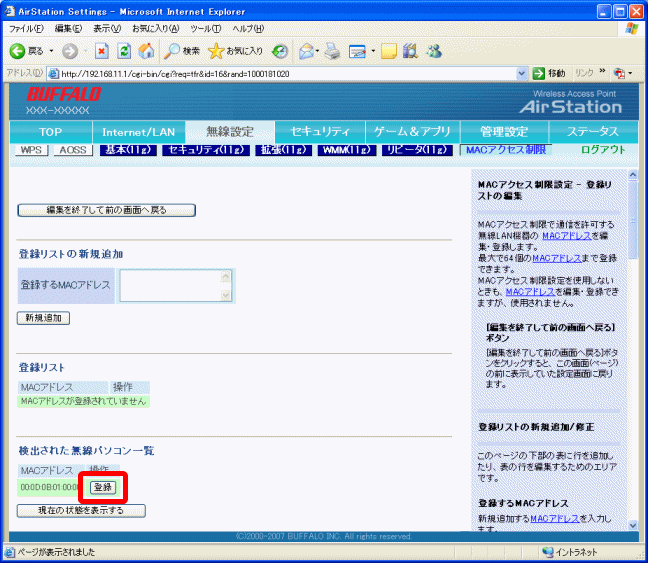Open Favorites (お気に入り) star icon

click(216, 51)
